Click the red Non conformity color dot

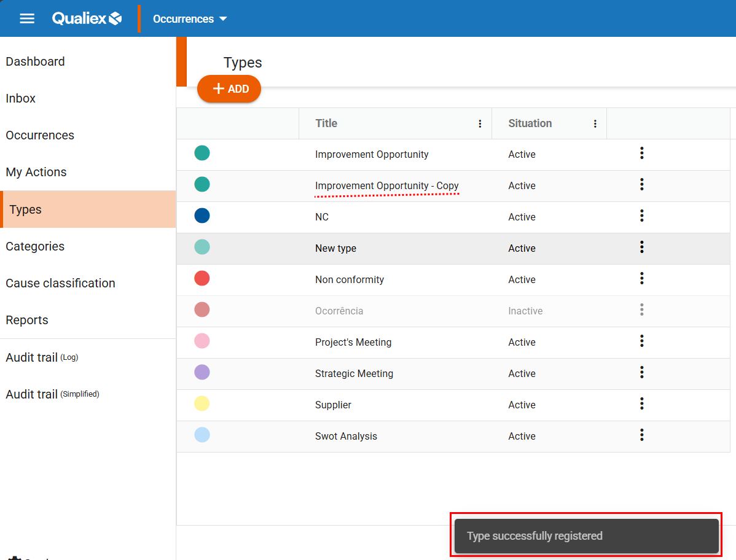(x=202, y=279)
